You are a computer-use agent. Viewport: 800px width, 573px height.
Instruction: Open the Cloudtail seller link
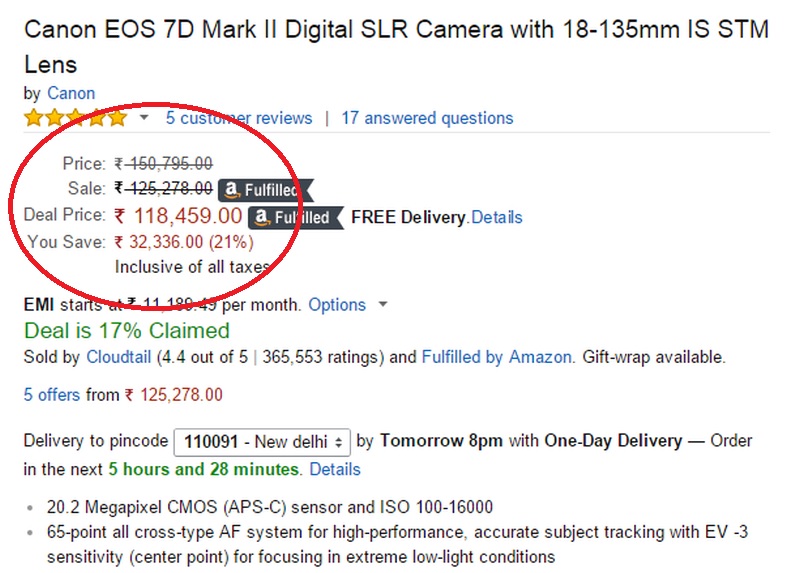119,357
